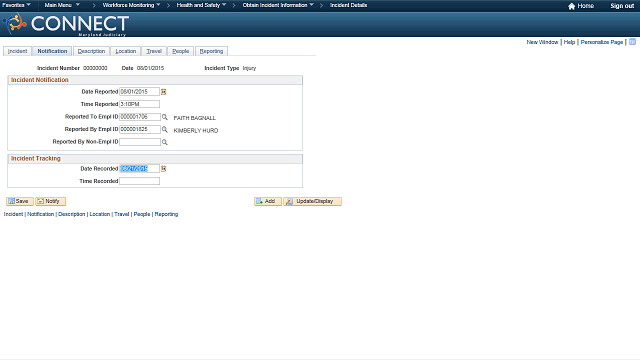Switch to the Travel tab

[154, 51]
